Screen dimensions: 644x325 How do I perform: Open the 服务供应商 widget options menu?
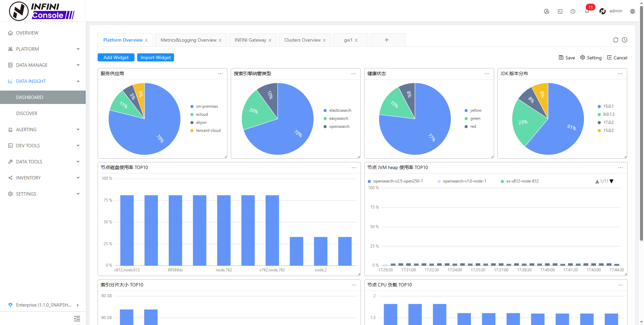click(x=220, y=74)
